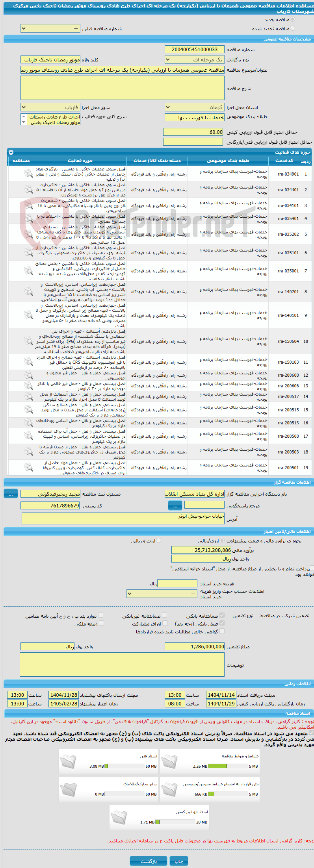Screen dimensions: 314x868
Task: Toggle اوراق مشارکت checkbox
Action: (x=165, y=623)
